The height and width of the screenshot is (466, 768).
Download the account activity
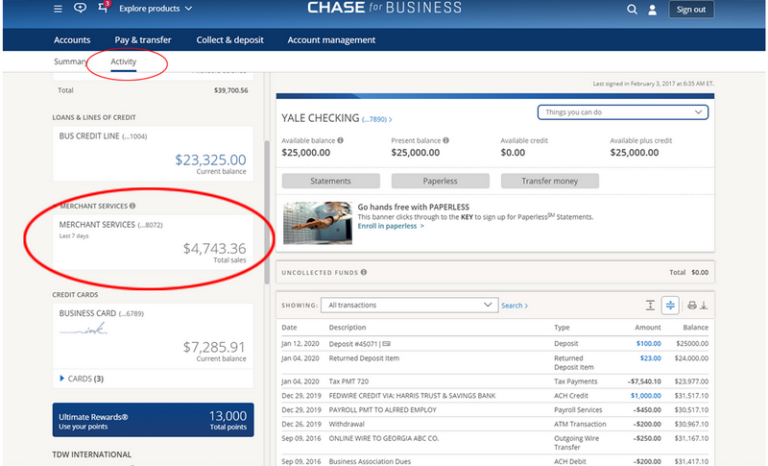703,305
